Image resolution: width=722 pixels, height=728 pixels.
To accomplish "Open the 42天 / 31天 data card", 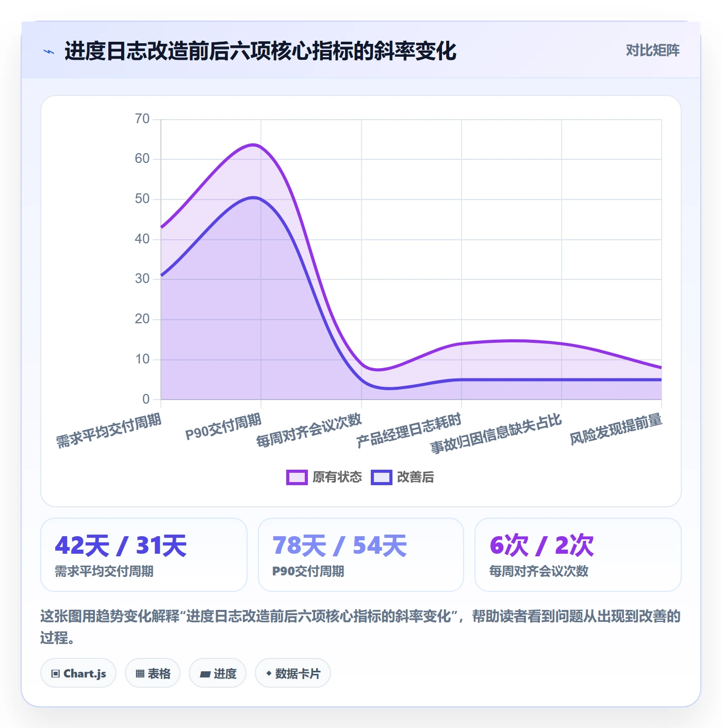I will coord(144,555).
